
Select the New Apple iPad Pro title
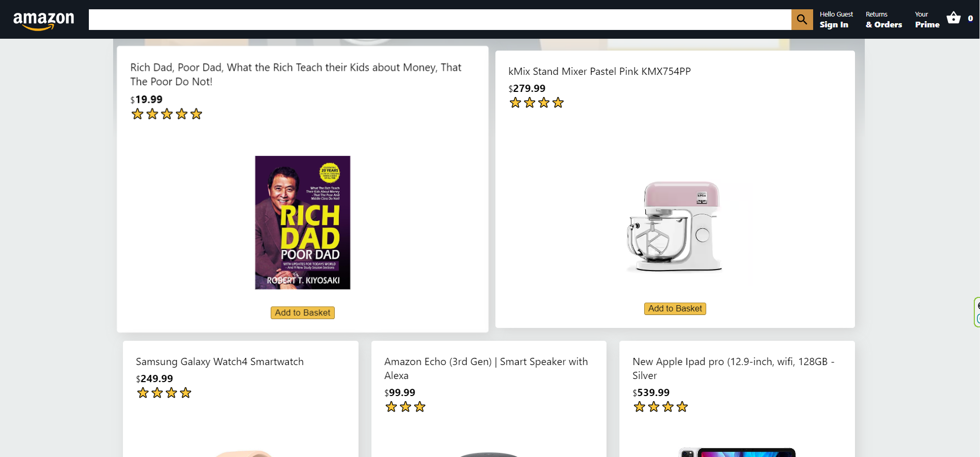pyautogui.click(x=733, y=369)
